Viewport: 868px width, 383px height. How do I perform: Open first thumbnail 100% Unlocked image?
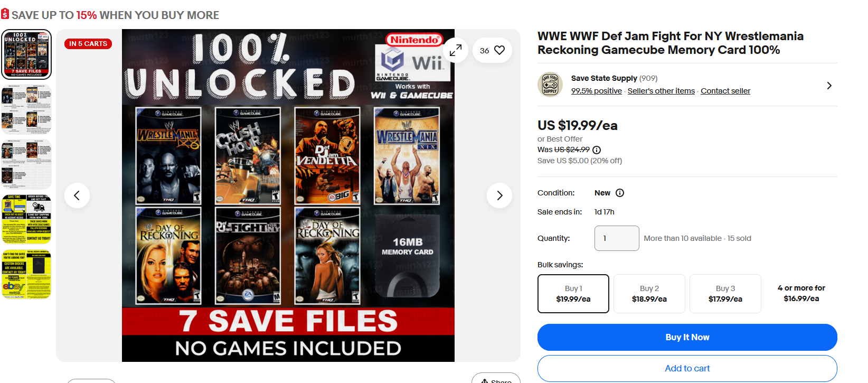point(27,54)
